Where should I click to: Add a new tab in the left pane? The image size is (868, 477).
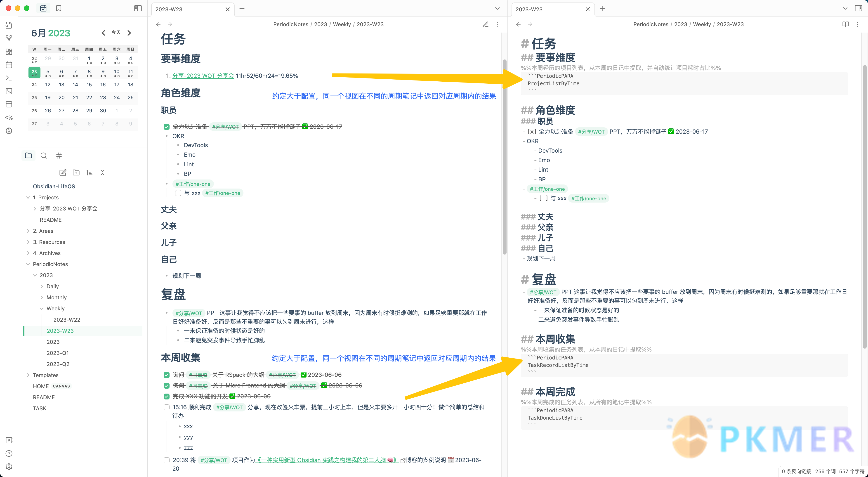click(242, 8)
